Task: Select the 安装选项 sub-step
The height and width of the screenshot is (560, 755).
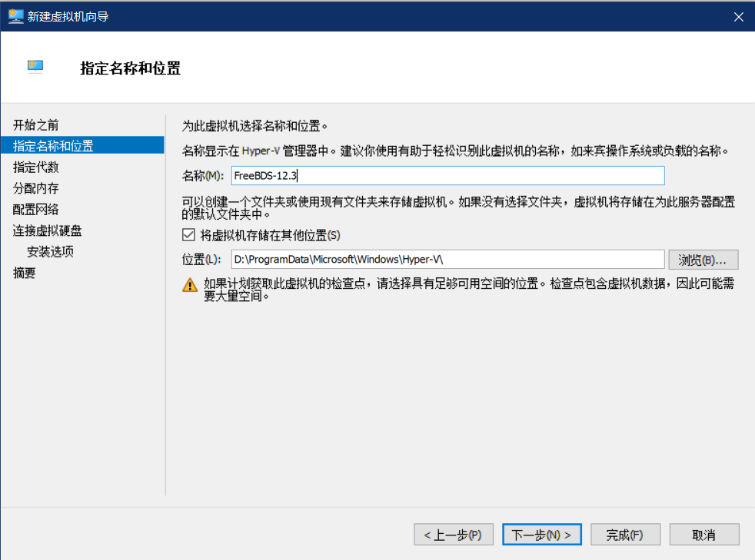Action: point(50,252)
